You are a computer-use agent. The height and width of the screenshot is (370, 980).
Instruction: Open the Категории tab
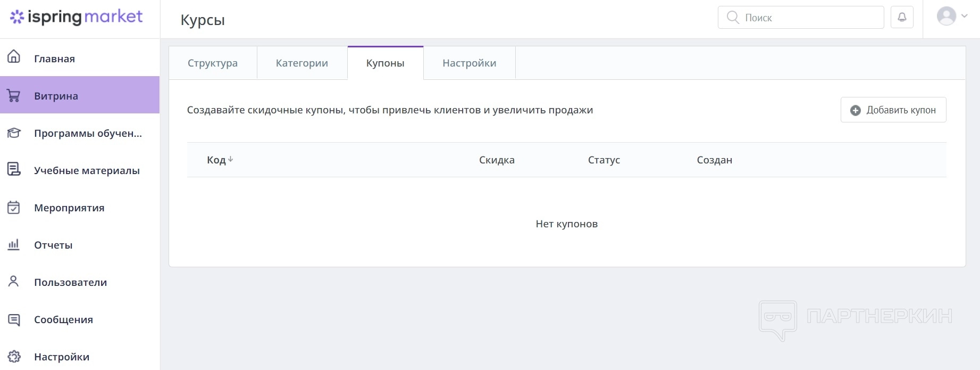point(302,63)
